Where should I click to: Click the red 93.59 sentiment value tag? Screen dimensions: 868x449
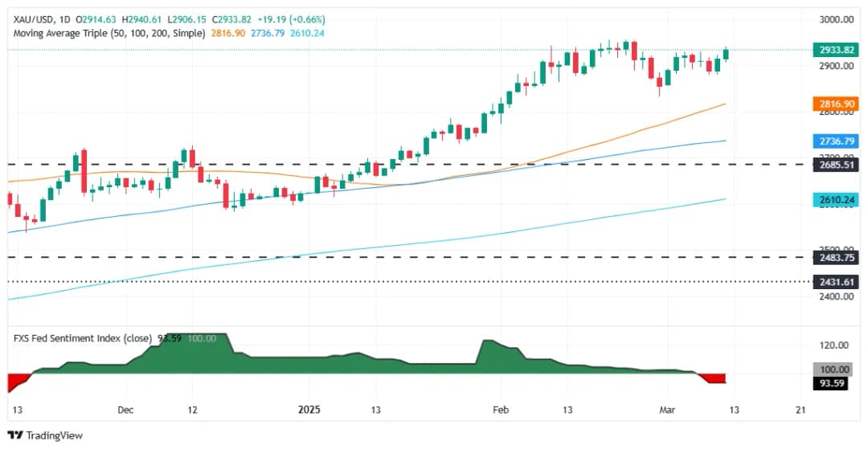click(x=837, y=383)
